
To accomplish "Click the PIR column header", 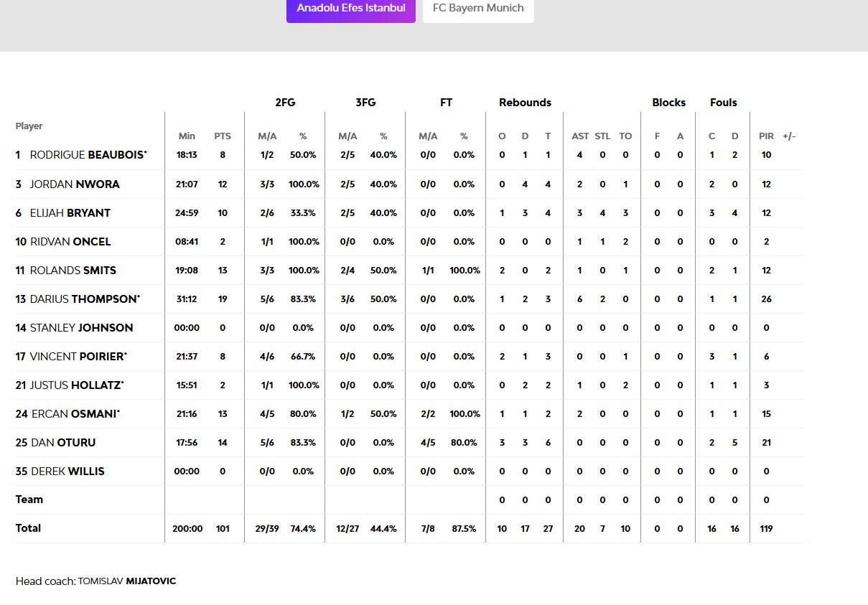I will point(766,136).
